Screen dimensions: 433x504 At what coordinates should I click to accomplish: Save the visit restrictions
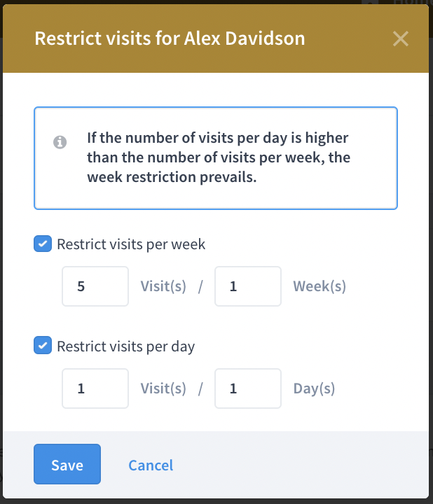coord(67,464)
